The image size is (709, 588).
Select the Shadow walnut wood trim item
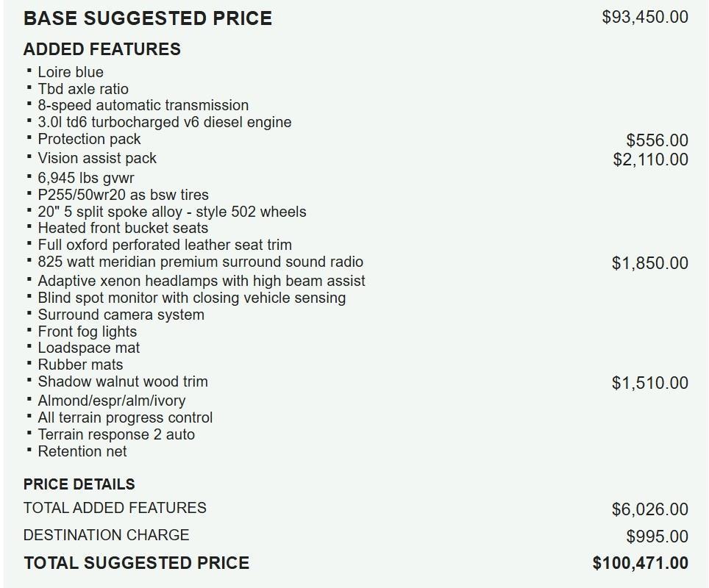(123, 381)
